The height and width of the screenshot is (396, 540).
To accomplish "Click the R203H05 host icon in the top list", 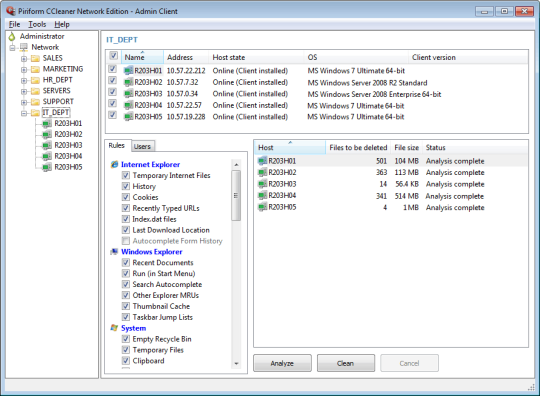I will point(128,117).
